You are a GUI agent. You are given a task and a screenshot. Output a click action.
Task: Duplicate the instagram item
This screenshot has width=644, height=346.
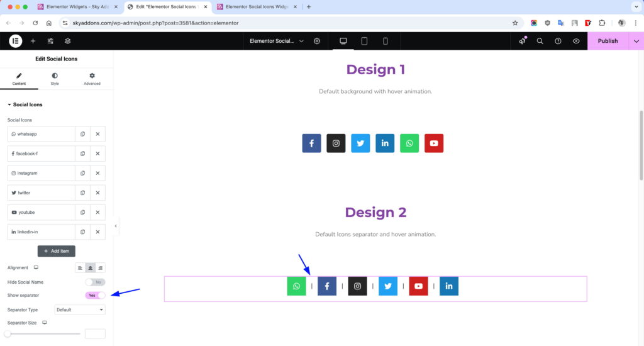click(x=82, y=173)
